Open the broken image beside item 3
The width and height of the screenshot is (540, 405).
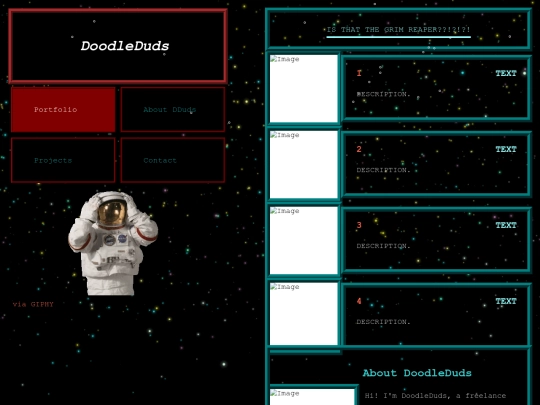(304, 240)
